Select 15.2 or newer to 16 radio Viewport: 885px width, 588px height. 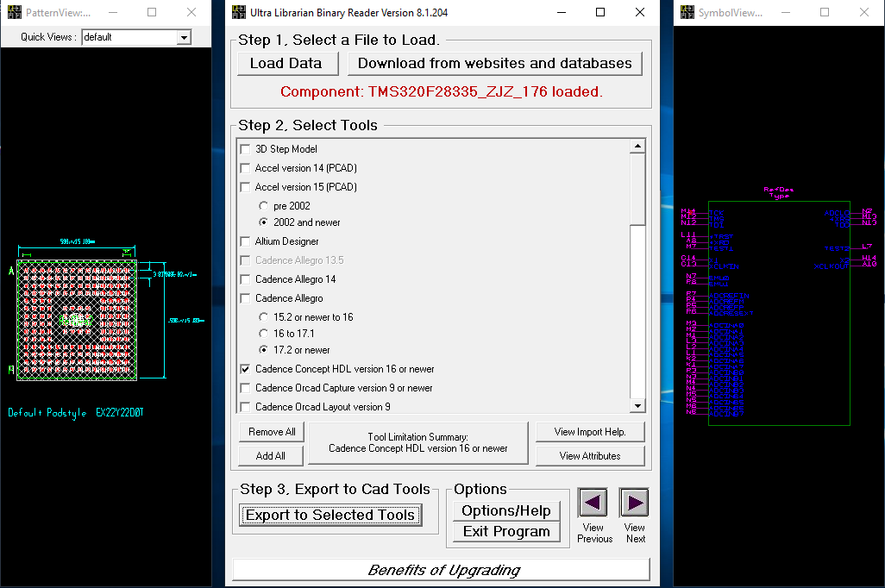(x=263, y=317)
